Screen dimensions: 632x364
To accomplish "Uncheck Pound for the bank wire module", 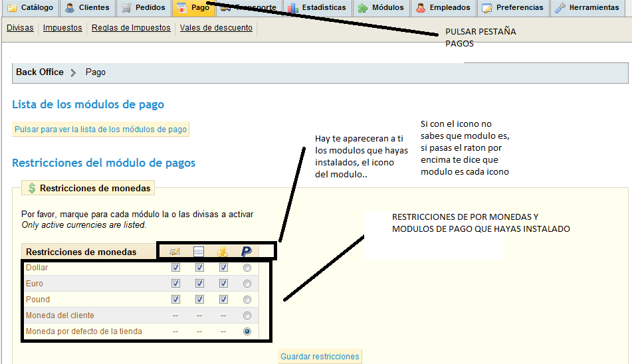I will point(199,299).
